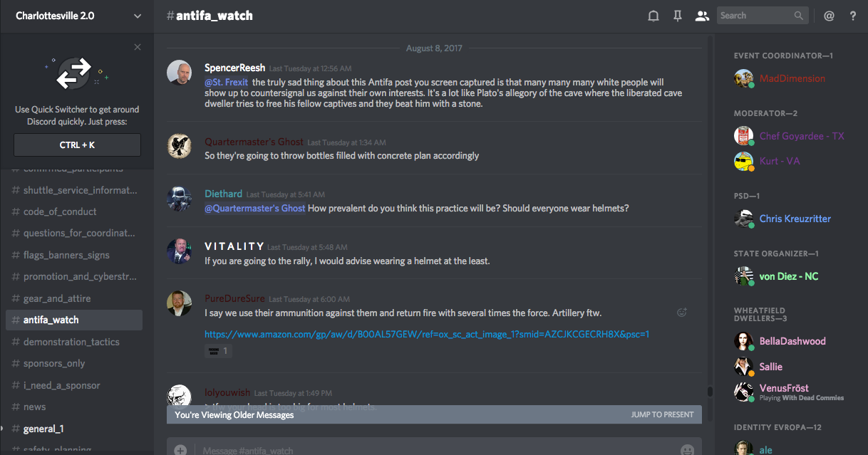Click the notification bell icon
Screen dimensions: 868x455
[653, 16]
